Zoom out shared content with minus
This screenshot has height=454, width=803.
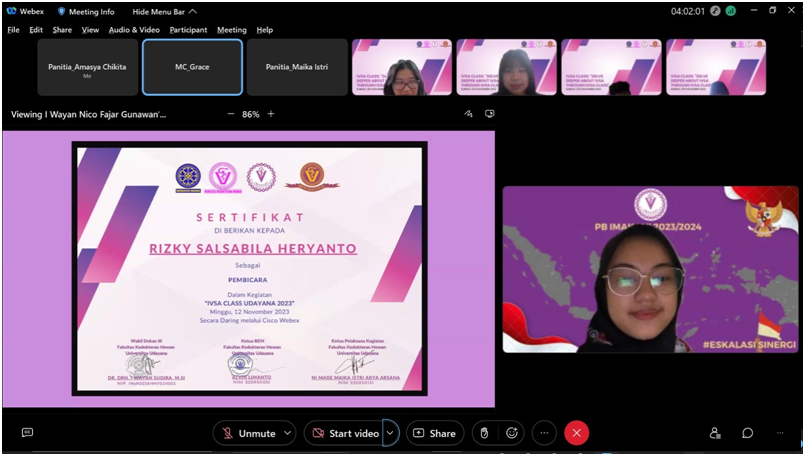[231, 114]
